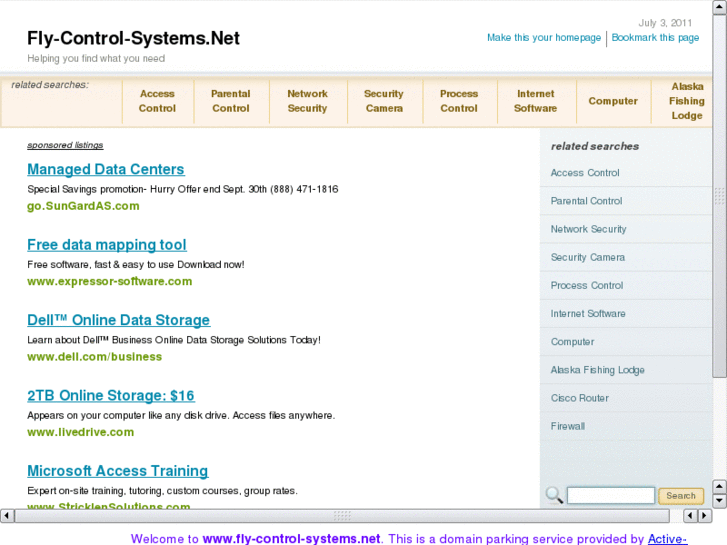Open Internet Software in top related searches bar
727x545 pixels.
coord(536,101)
